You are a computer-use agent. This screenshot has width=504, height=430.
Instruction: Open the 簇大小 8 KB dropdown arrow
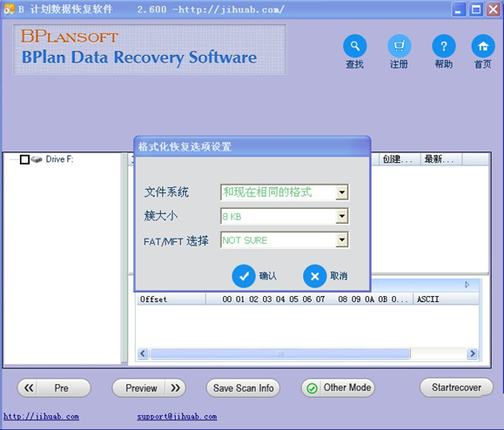point(342,216)
